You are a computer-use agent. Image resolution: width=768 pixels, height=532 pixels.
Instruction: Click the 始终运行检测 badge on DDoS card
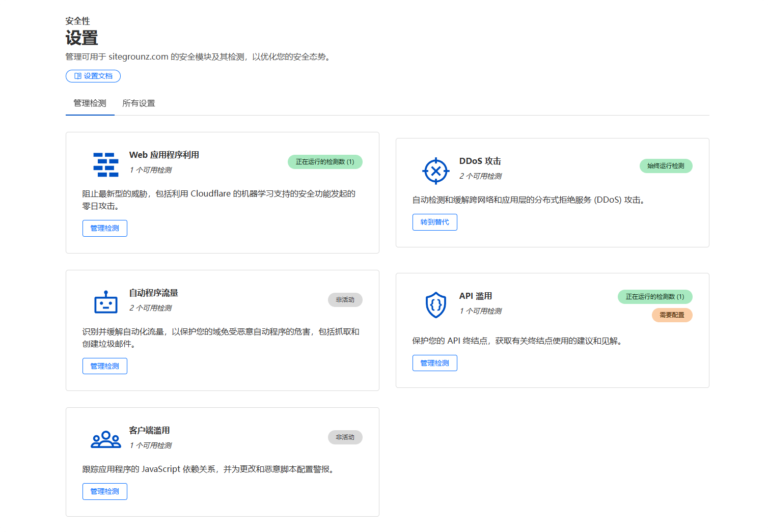pos(666,166)
